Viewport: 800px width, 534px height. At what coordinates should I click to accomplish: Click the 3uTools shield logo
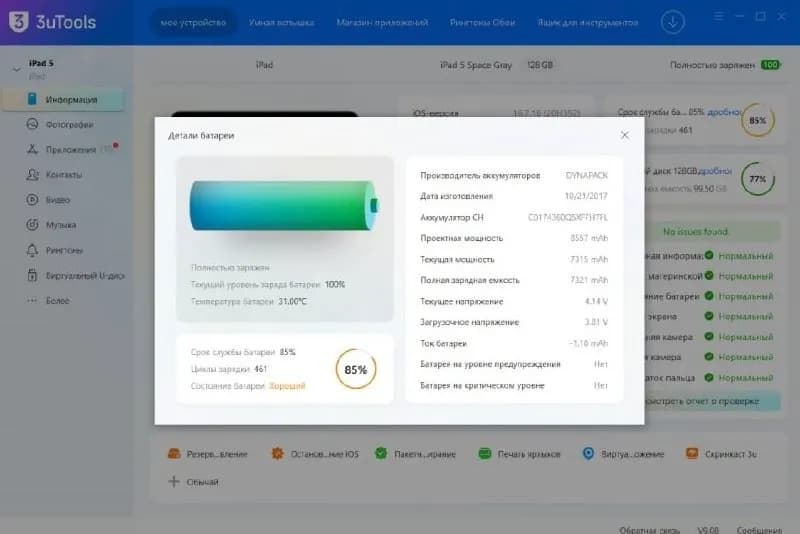point(18,21)
